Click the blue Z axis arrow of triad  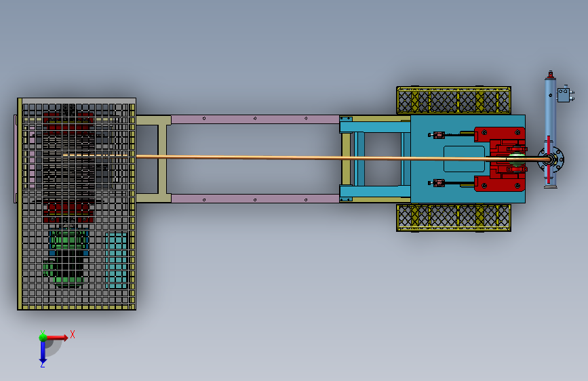pyautogui.click(x=43, y=353)
